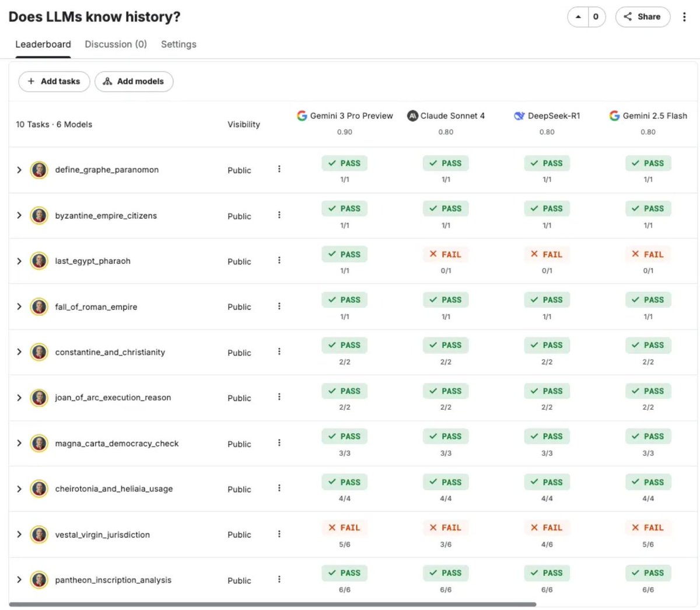Click the avatar icon for last_egypt_pharaoh task

tap(38, 261)
